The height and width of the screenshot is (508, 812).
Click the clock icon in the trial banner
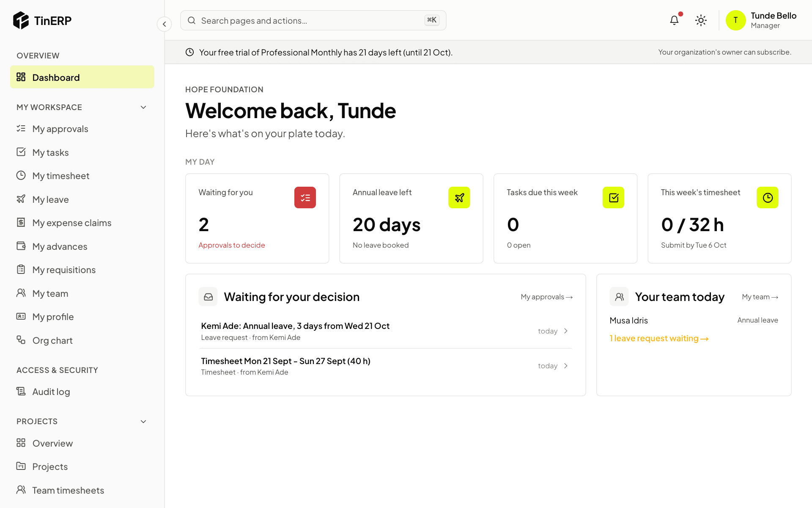pyautogui.click(x=190, y=52)
